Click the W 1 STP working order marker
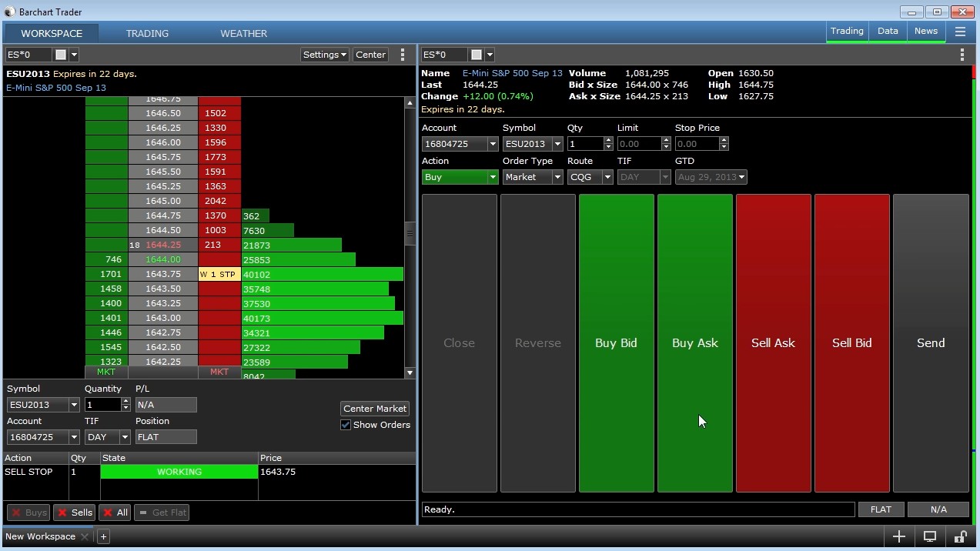Image resolution: width=980 pixels, height=551 pixels. click(x=219, y=274)
